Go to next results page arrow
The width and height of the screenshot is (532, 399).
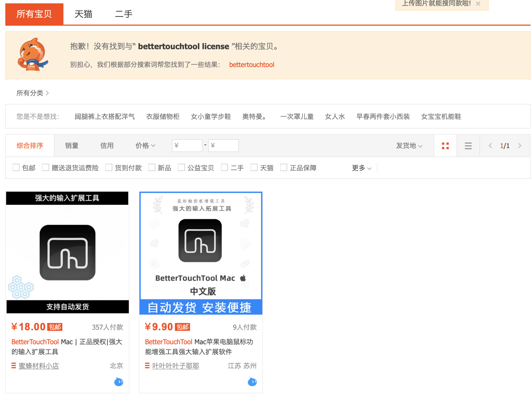coord(520,146)
